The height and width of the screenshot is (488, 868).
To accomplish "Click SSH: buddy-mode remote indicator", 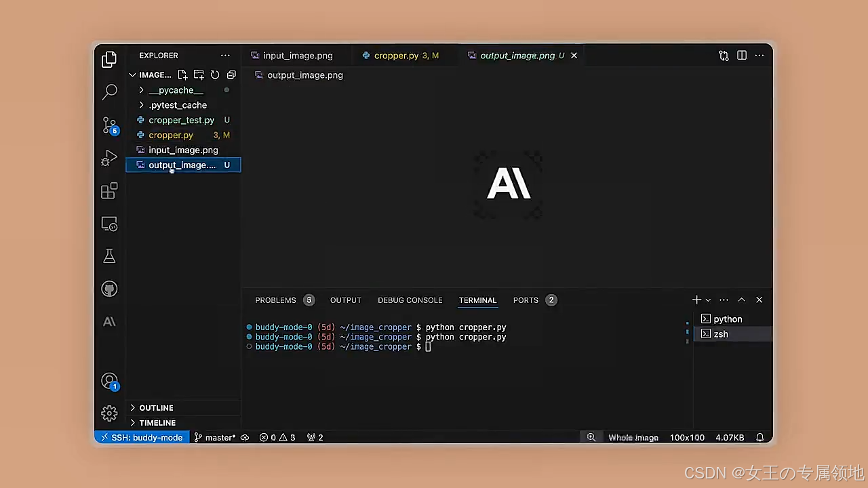I will click(141, 438).
